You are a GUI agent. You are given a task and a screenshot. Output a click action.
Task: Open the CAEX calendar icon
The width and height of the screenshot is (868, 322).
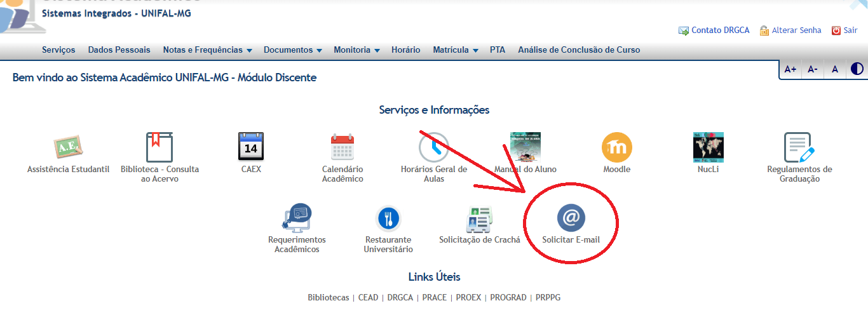point(250,147)
